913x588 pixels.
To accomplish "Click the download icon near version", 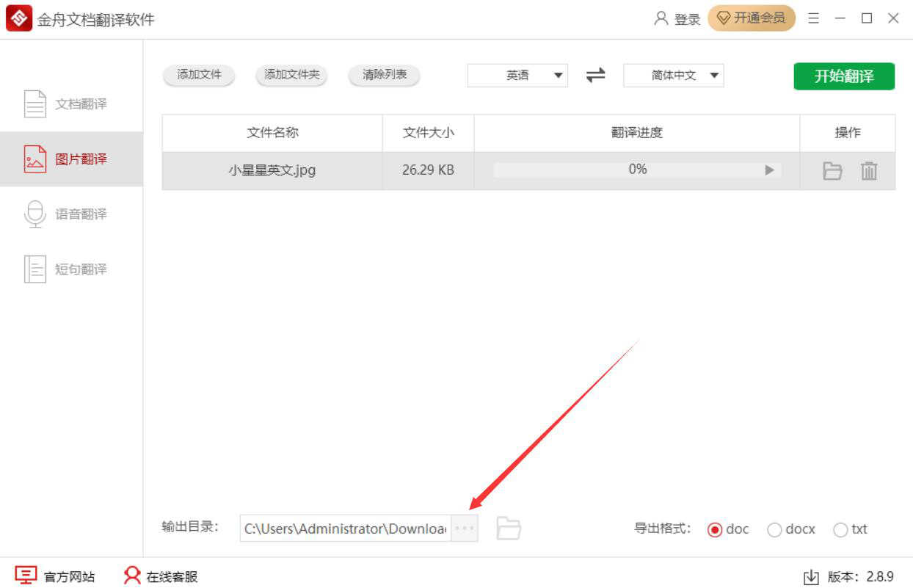I will [x=811, y=577].
